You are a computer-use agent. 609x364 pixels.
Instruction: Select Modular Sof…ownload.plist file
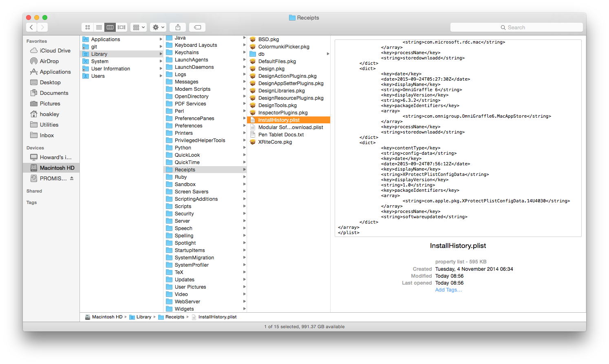[x=290, y=127]
